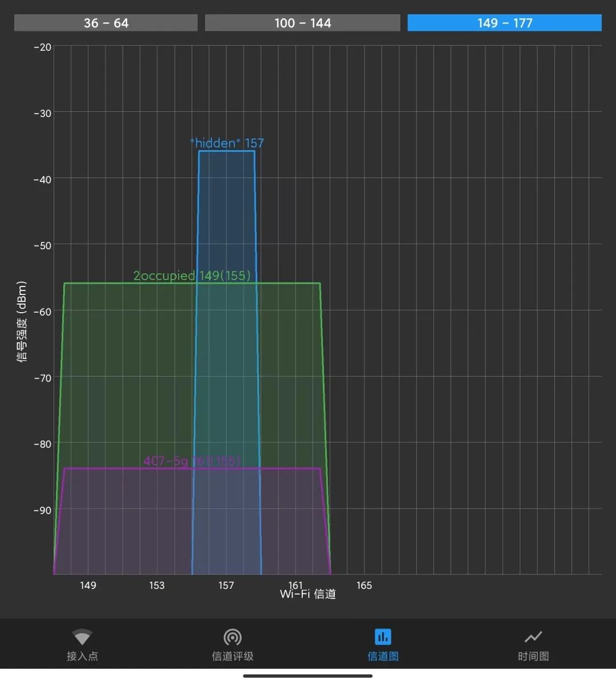Screen dimensions: 616x683
Task: Tap the 信道图 text label
Action: [x=383, y=656]
